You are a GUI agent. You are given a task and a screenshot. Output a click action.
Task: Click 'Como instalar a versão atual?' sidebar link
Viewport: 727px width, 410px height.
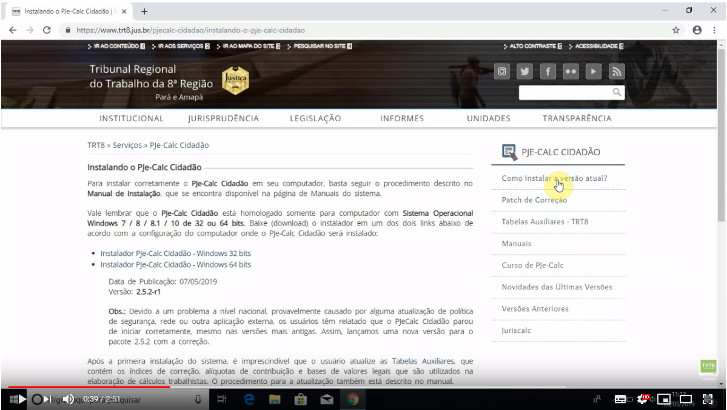point(554,178)
